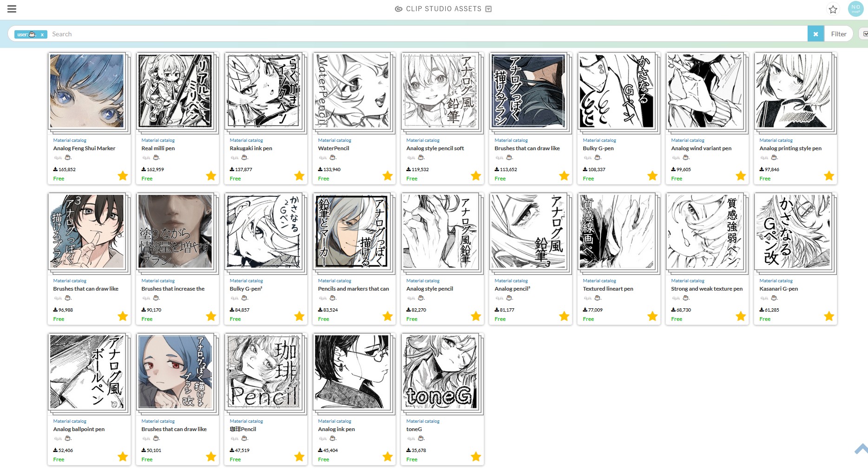Viewport: 868px width, 472px height.
Task: Open the Analog ballpoint pen thumbnail
Action: click(87, 372)
